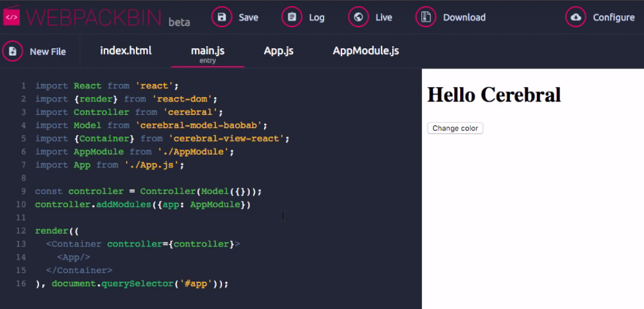644x309 pixels.
Task: Click the Live globe icon
Action: click(358, 17)
